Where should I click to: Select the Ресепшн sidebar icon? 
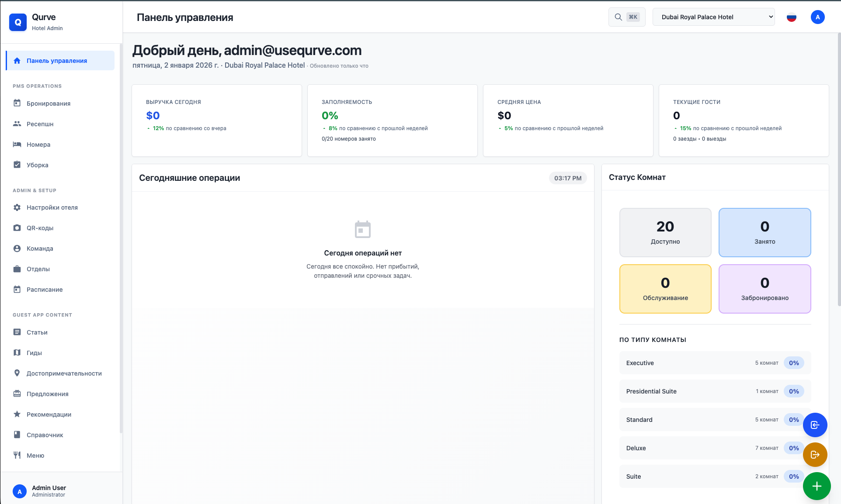(x=17, y=124)
